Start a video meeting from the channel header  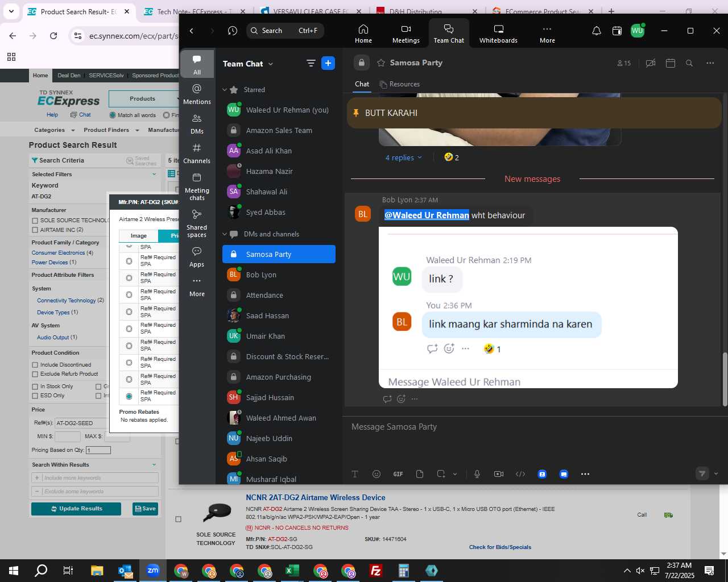tap(651, 63)
